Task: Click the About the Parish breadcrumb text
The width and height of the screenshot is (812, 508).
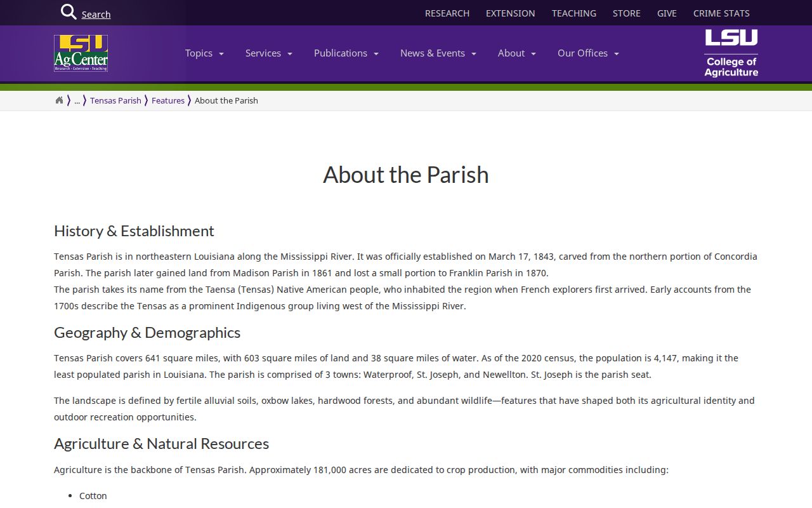Action: pyautogui.click(x=226, y=100)
